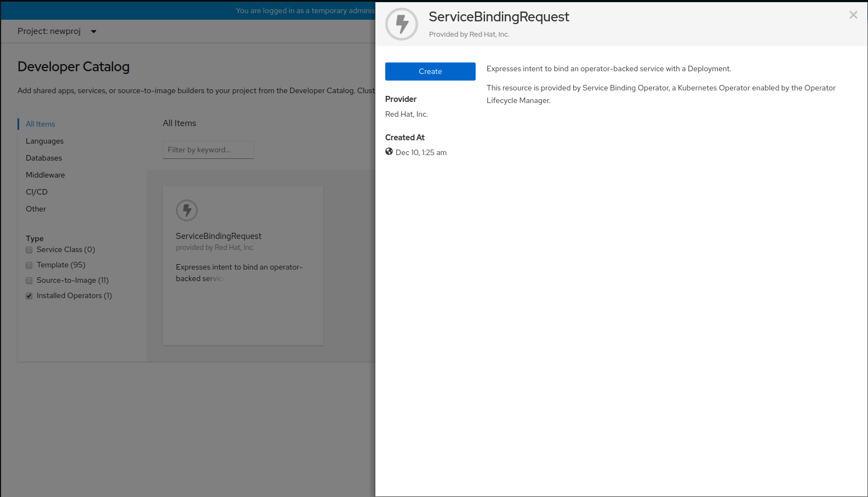Image resolution: width=868 pixels, height=497 pixels.
Task: Click the globe icon beside Created At date
Action: click(389, 152)
